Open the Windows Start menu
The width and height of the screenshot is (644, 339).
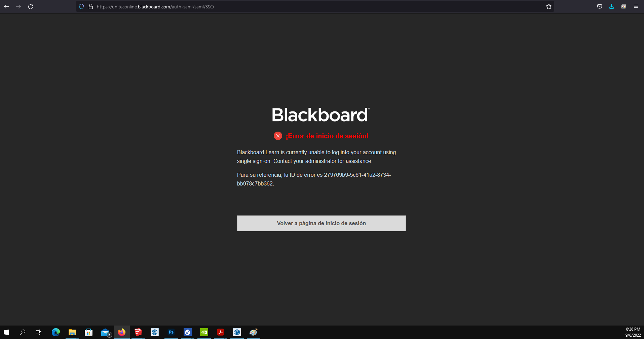pyautogui.click(x=6, y=332)
